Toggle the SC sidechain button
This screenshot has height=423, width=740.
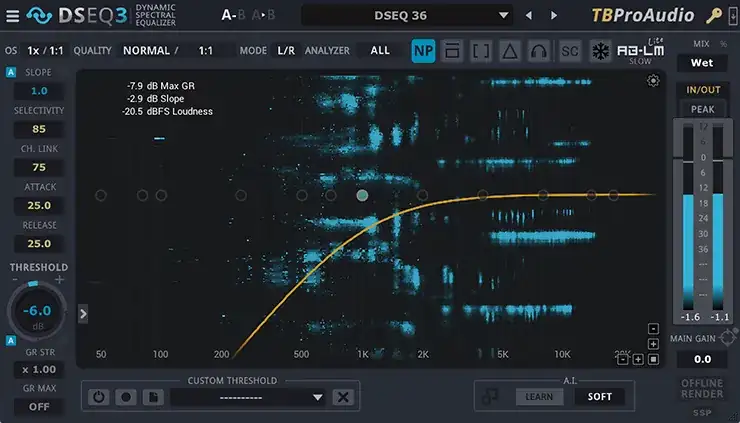[x=570, y=51]
